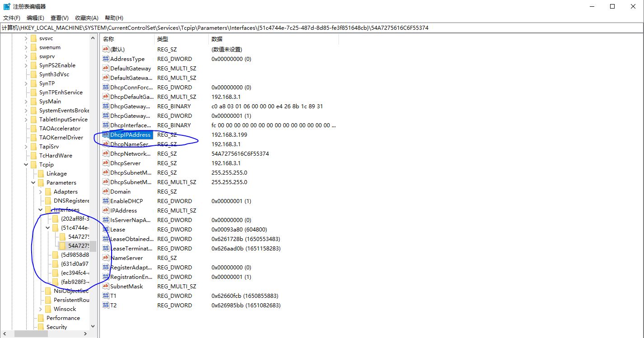Click the Lease data 0x00093a80 (604800)
The image size is (644, 338).
[x=239, y=229]
